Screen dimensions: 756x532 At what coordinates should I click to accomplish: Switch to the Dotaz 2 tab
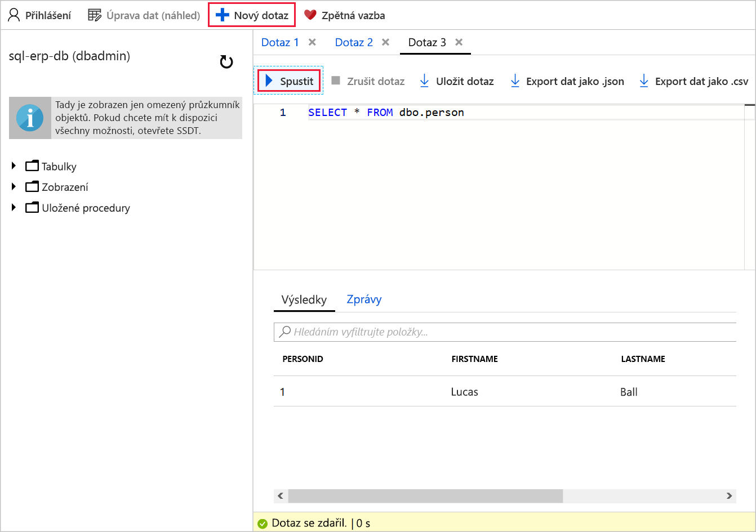pos(354,42)
